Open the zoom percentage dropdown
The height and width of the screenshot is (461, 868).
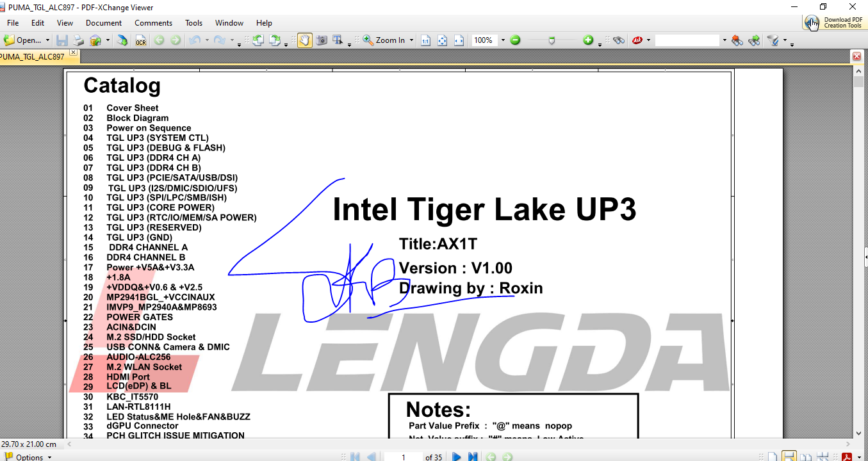click(x=503, y=40)
